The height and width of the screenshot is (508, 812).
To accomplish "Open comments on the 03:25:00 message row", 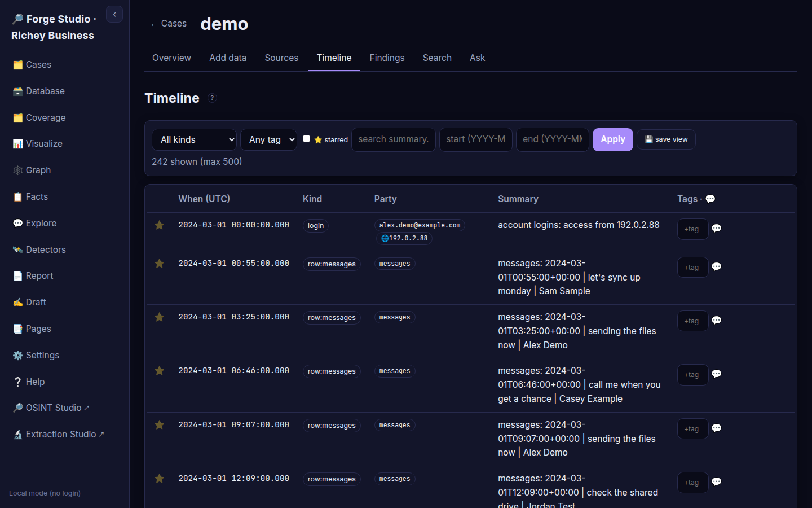I will (717, 320).
